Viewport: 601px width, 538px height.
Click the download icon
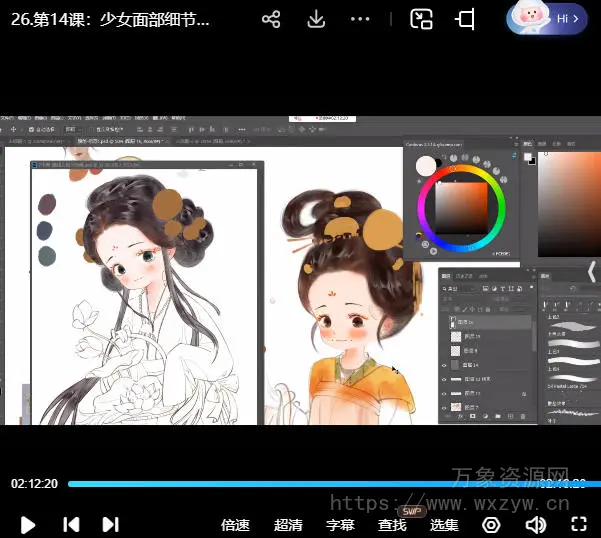click(x=315, y=19)
